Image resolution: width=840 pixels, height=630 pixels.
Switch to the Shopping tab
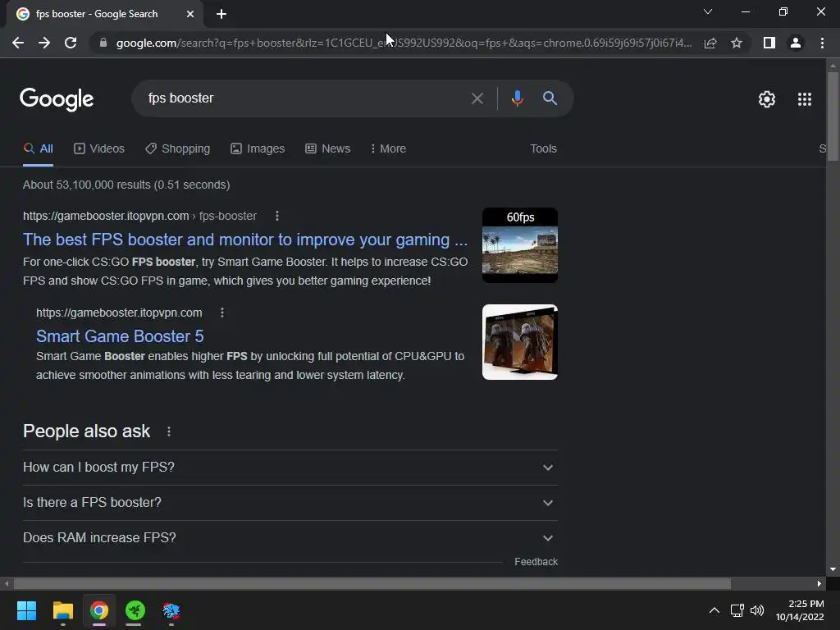[178, 149]
